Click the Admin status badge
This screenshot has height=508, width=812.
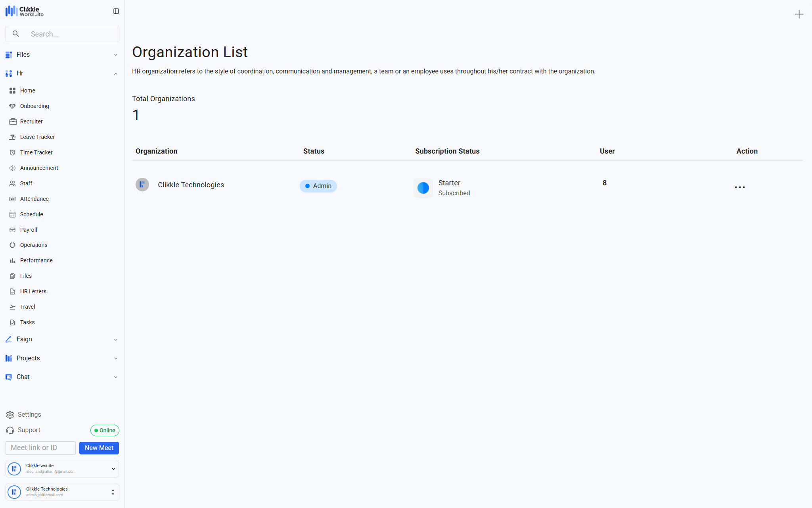click(318, 186)
